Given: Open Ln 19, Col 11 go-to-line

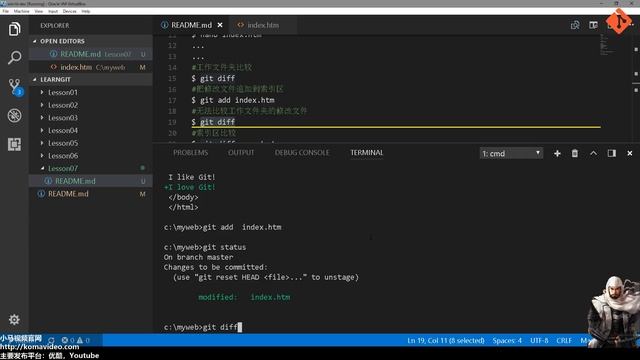Looking at the screenshot, I should click(446, 340).
